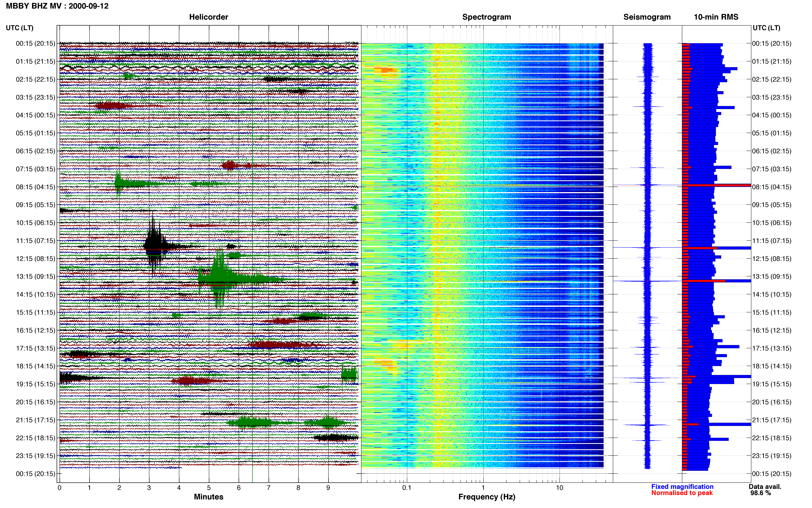The width and height of the screenshot is (812, 508).
Task: Click the '1' tick on the frequency axis
Action: point(483,487)
